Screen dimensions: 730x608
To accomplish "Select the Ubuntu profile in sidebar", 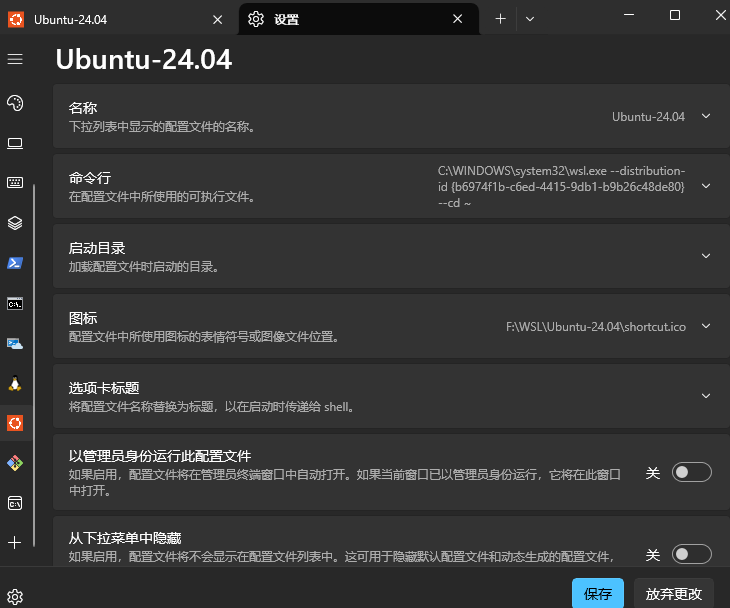I will click(x=15, y=423).
